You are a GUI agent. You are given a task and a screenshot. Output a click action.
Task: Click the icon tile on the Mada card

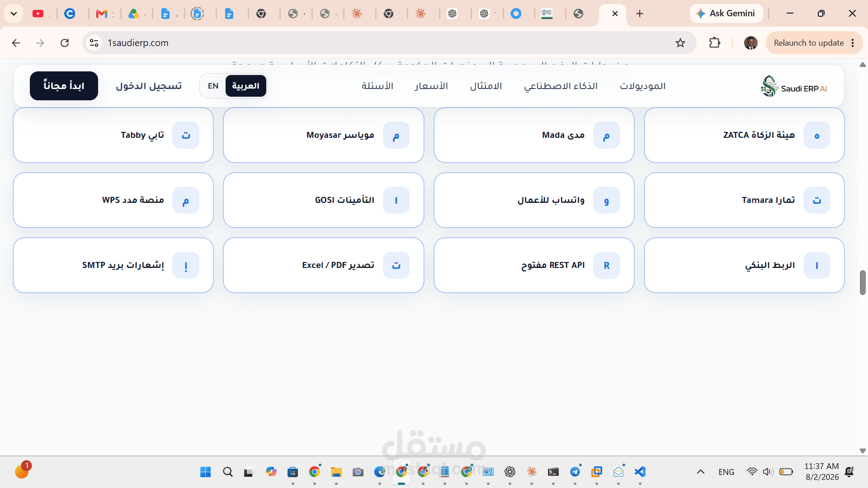pos(606,135)
